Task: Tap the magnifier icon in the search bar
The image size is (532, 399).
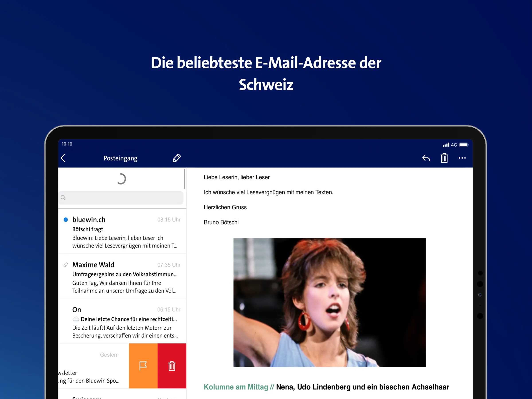Action: [x=63, y=198]
